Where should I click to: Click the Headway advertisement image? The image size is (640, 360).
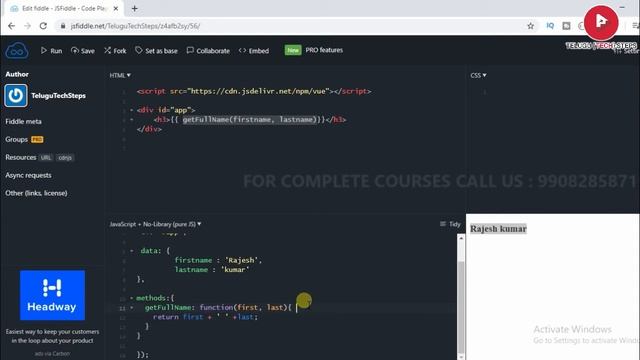(x=52, y=295)
